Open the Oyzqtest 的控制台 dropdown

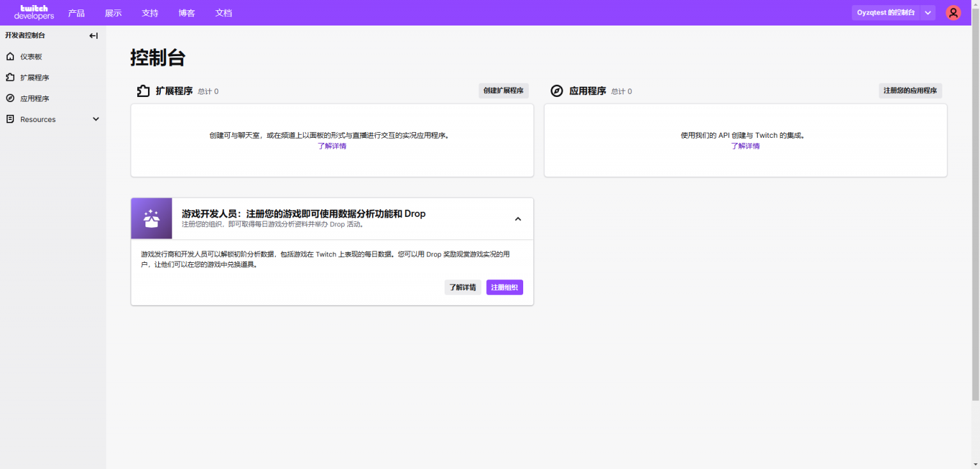pos(893,12)
